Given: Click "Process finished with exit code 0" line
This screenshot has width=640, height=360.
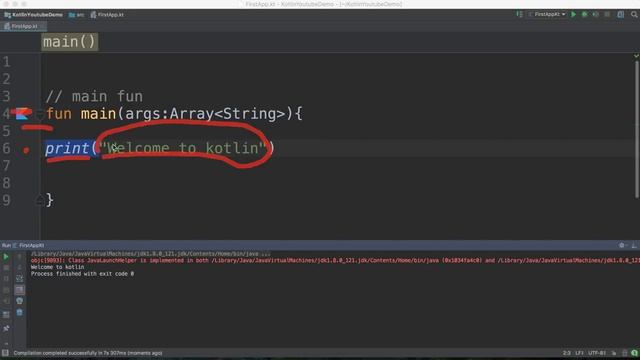Looking at the screenshot, I should pos(82,274).
